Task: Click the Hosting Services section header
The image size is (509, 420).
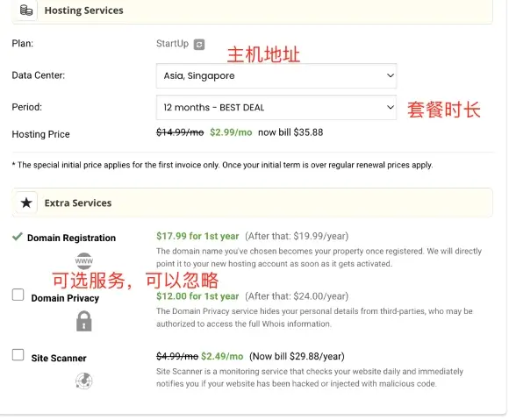Action: [252, 11]
